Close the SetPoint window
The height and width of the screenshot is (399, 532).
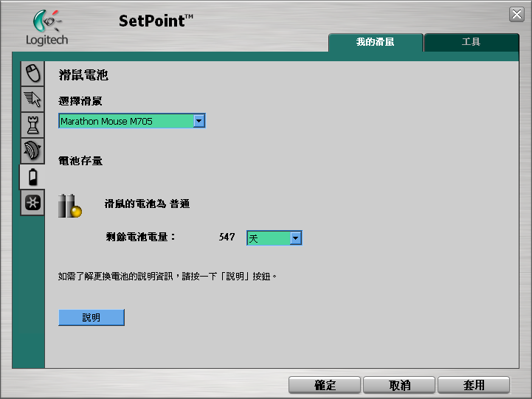[x=517, y=14]
